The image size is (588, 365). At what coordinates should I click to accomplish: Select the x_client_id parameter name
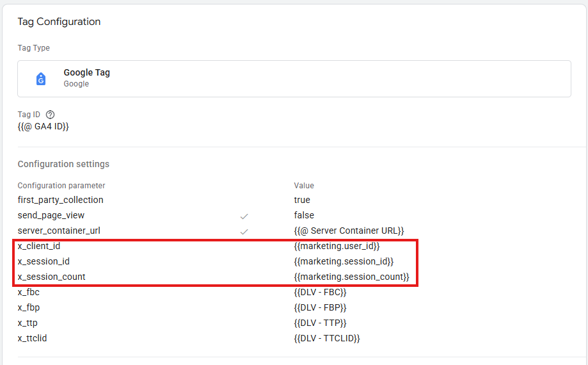tap(39, 246)
